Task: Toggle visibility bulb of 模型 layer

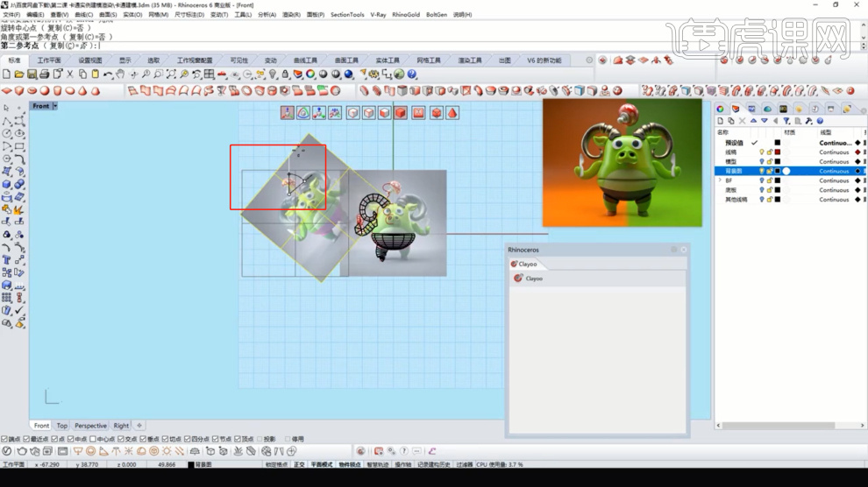Action: click(x=762, y=161)
